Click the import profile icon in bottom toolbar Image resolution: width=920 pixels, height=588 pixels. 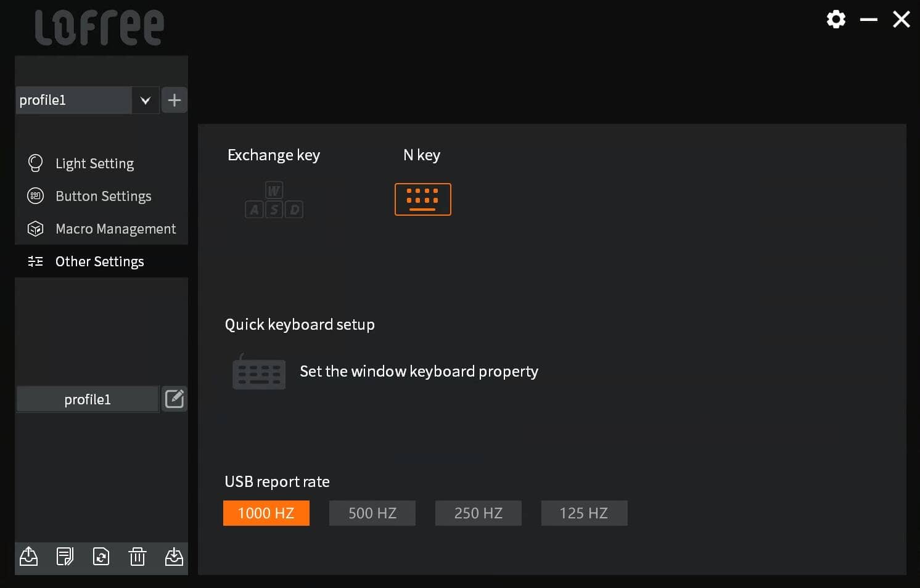(174, 557)
